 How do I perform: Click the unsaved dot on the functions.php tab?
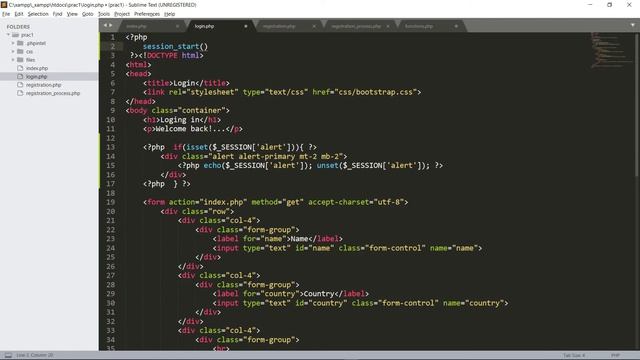456,26
